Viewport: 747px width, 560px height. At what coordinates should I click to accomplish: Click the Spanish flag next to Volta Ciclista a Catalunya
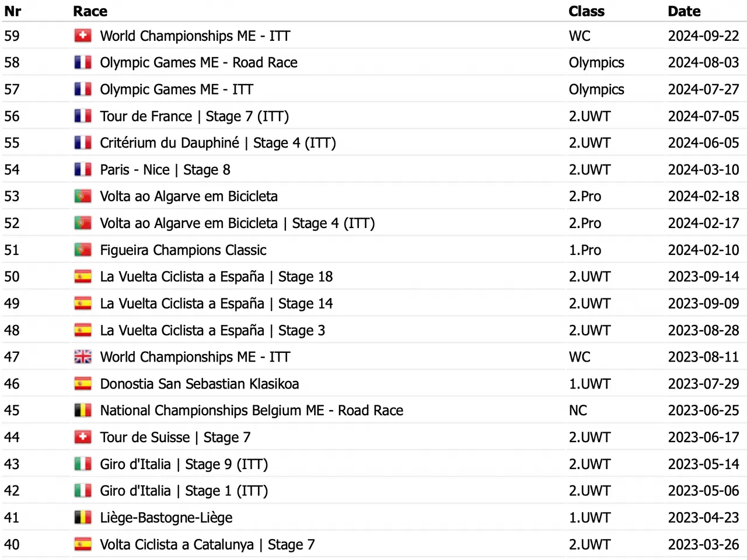pos(83,545)
